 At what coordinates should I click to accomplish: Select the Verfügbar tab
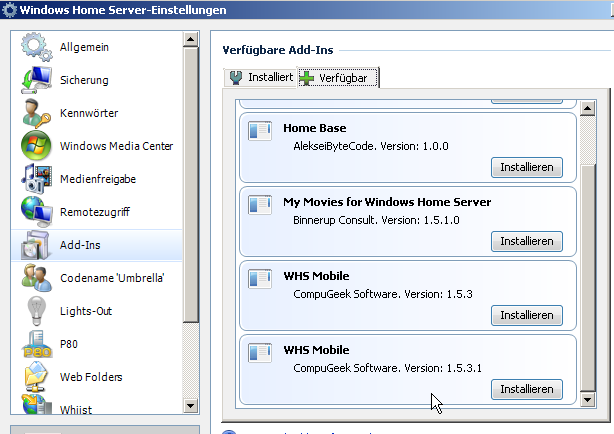[x=338, y=78]
